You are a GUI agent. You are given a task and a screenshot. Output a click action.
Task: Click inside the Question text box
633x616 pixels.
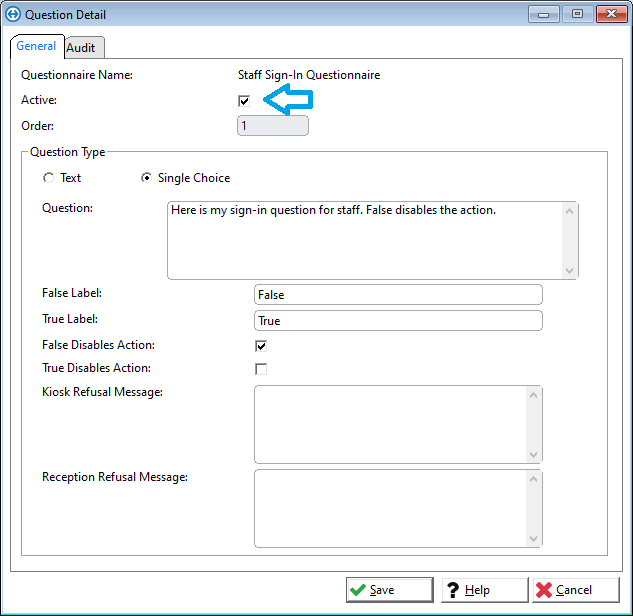tap(365, 240)
